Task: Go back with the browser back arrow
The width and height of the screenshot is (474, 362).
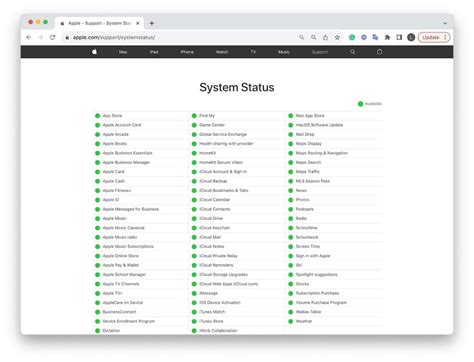Action: (29, 37)
